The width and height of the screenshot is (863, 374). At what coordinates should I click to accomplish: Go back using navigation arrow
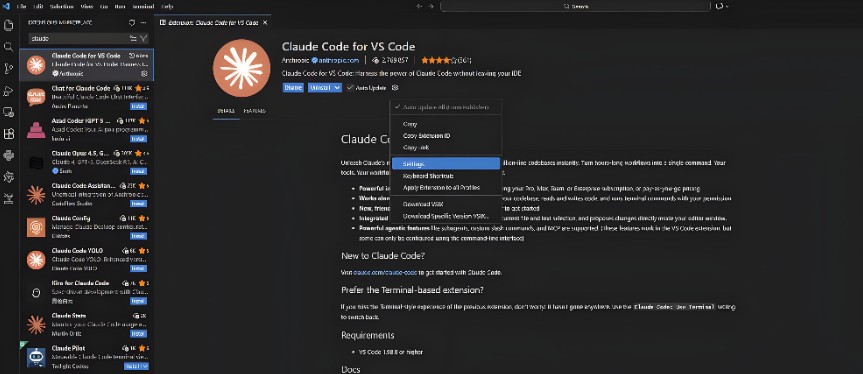click(x=419, y=6)
